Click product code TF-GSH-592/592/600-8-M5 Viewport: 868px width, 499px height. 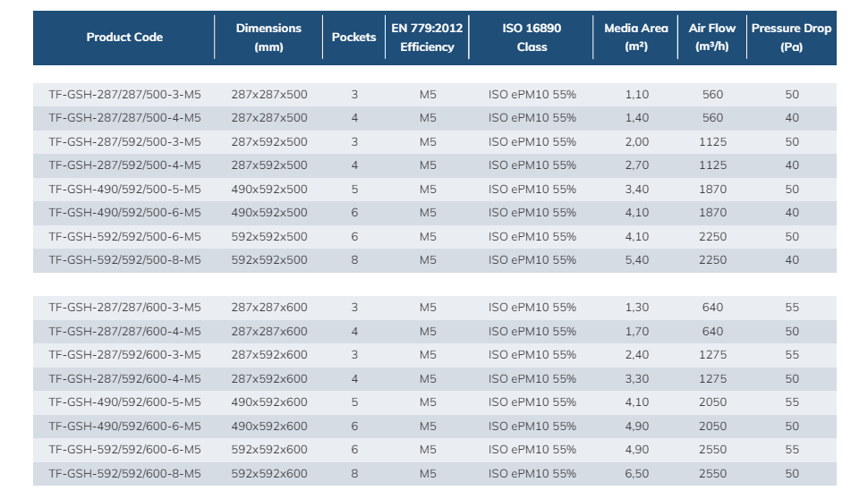pyautogui.click(x=124, y=474)
